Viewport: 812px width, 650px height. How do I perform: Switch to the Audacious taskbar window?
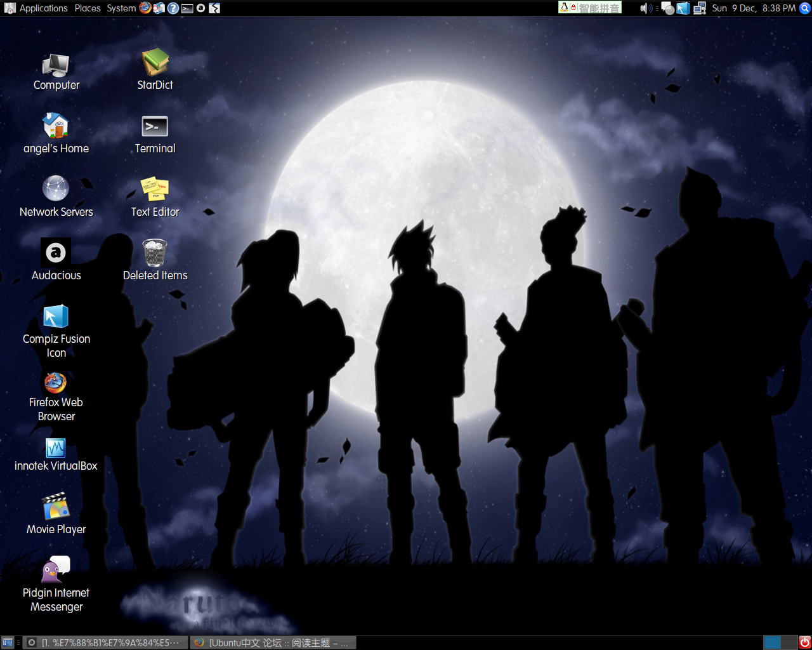(106, 642)
